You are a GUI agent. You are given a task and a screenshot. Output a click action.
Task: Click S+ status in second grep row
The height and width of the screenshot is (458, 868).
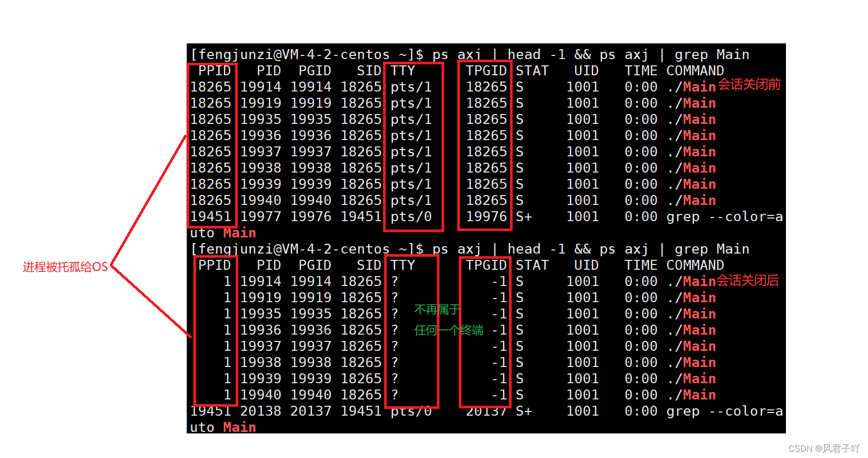[524, 411]
